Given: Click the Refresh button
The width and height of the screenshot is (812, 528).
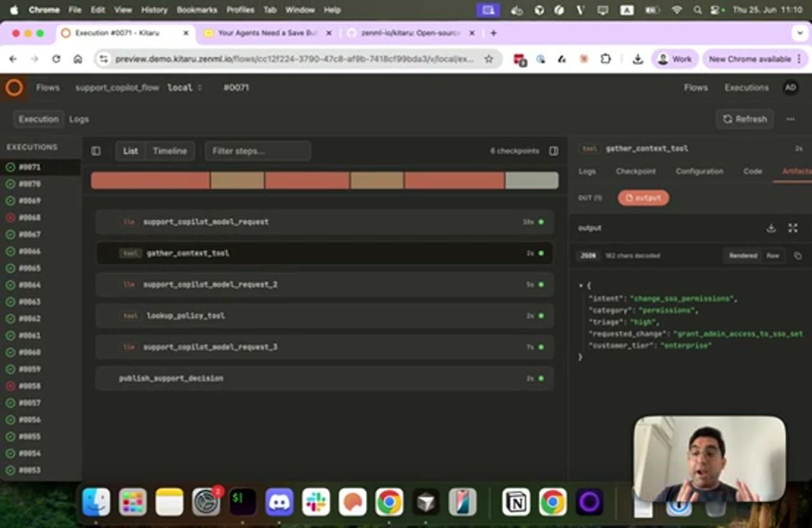Looking at the screenshot, I should [745, 119].
